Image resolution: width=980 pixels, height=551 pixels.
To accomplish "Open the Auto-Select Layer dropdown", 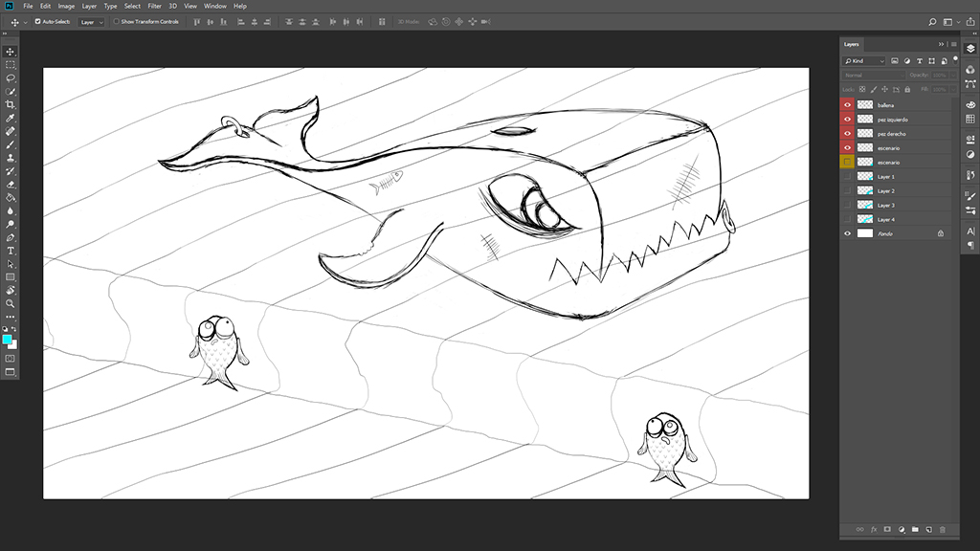I will (x=92, y=21).
